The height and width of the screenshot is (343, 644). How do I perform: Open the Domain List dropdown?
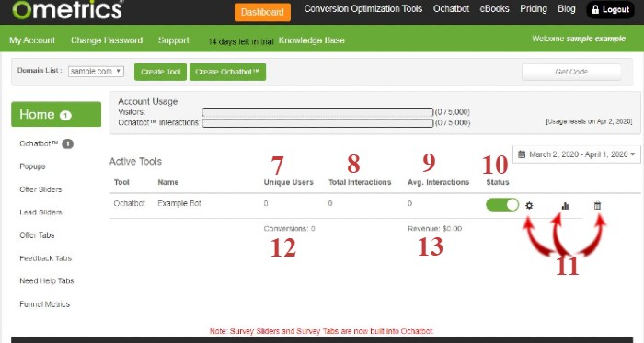pyautogui.click(x=96, y=72)
